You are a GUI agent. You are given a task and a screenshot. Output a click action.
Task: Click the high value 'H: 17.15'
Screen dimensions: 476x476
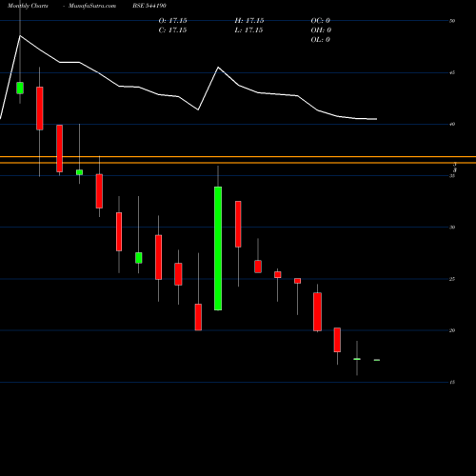click(x=249, y=21)
